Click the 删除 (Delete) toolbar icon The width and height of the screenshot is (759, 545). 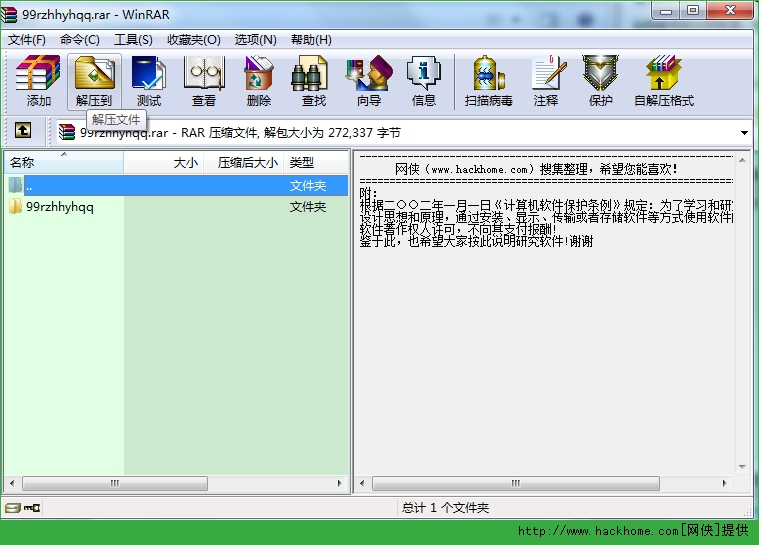[258, 81]
